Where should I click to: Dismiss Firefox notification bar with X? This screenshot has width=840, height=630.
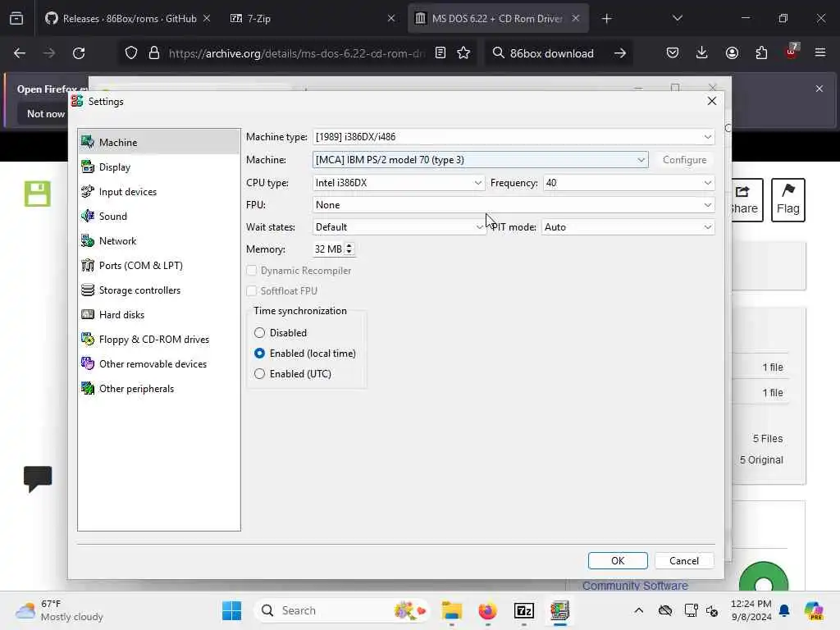(x=819, y=89)
